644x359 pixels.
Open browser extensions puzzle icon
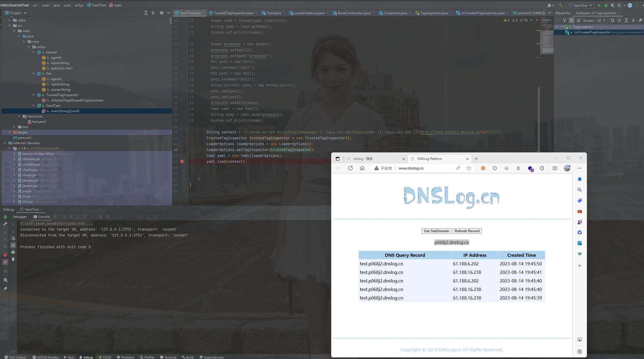[542, 168]
